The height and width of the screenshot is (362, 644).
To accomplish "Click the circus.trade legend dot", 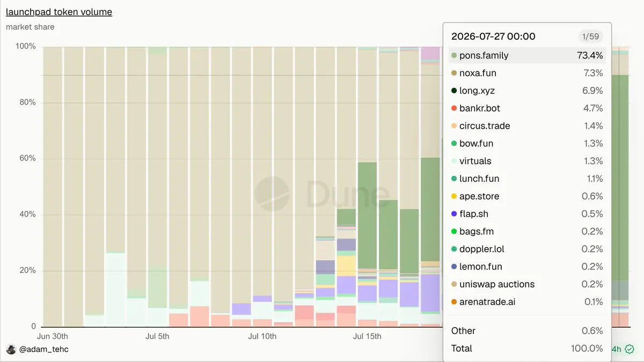I will 454,126.
